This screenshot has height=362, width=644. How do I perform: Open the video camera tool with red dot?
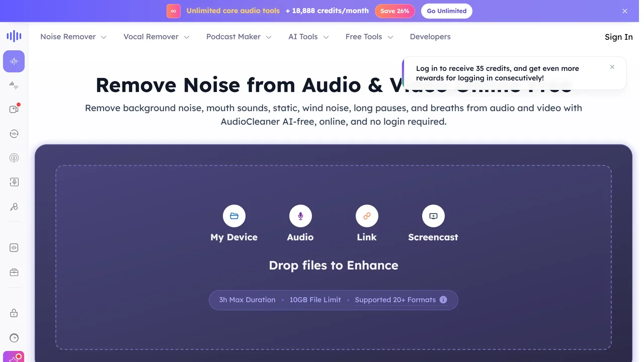pos(14,109)
